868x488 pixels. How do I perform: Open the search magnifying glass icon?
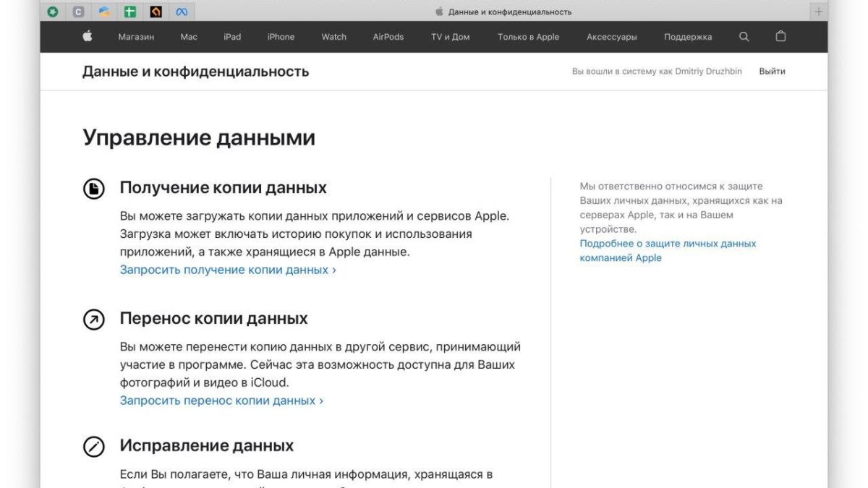click(744, 36)
